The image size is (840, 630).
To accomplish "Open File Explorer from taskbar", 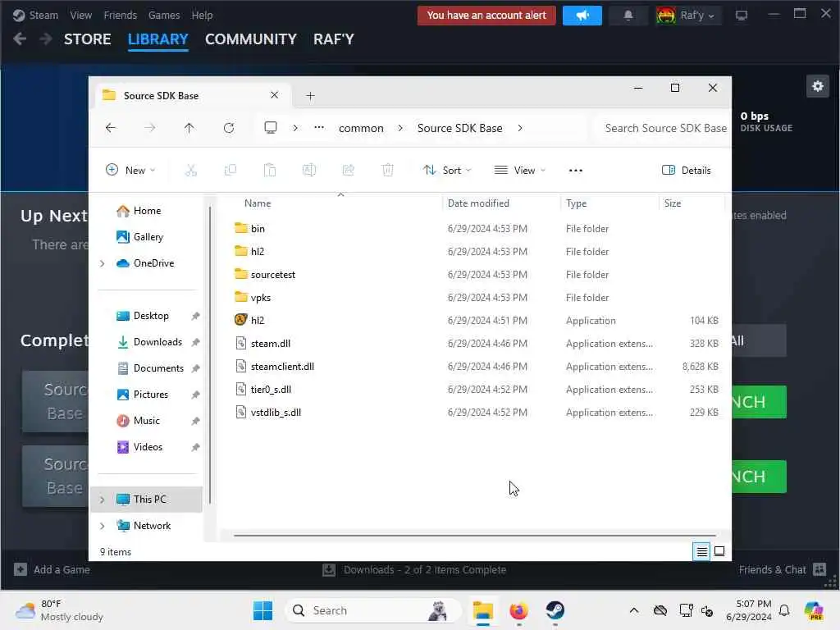I will [482, 610].
